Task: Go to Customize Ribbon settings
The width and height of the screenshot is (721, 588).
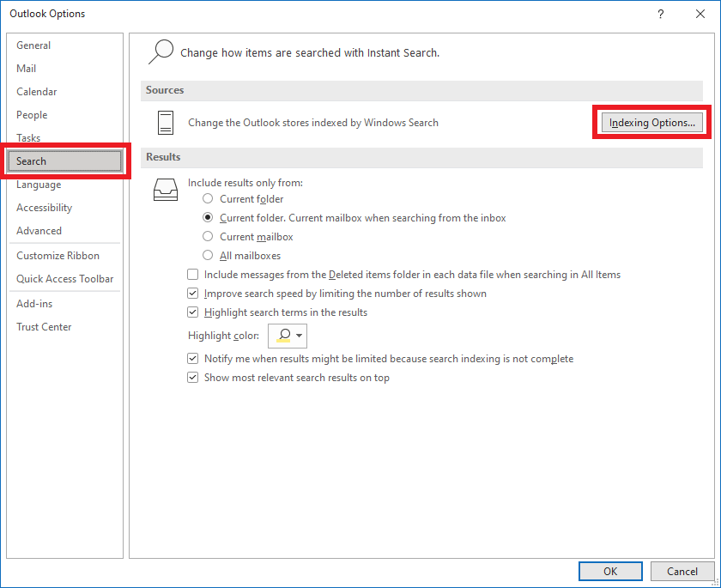Action: click(65, 256)
